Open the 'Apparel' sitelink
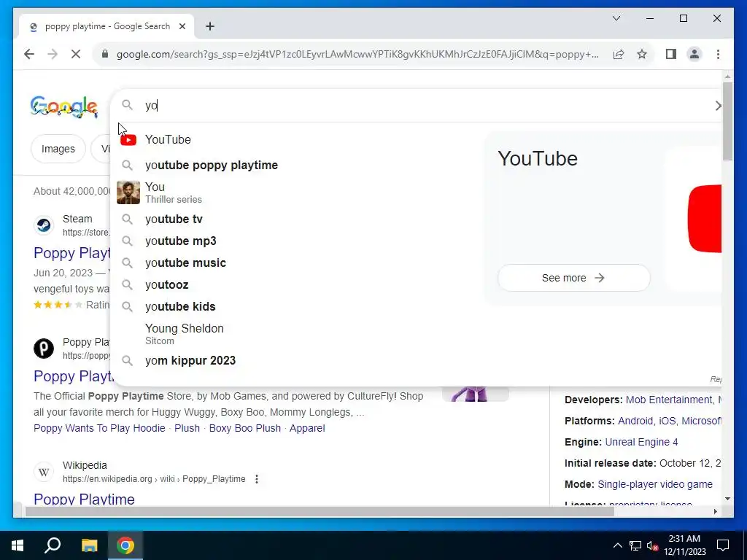 [307, 428]
